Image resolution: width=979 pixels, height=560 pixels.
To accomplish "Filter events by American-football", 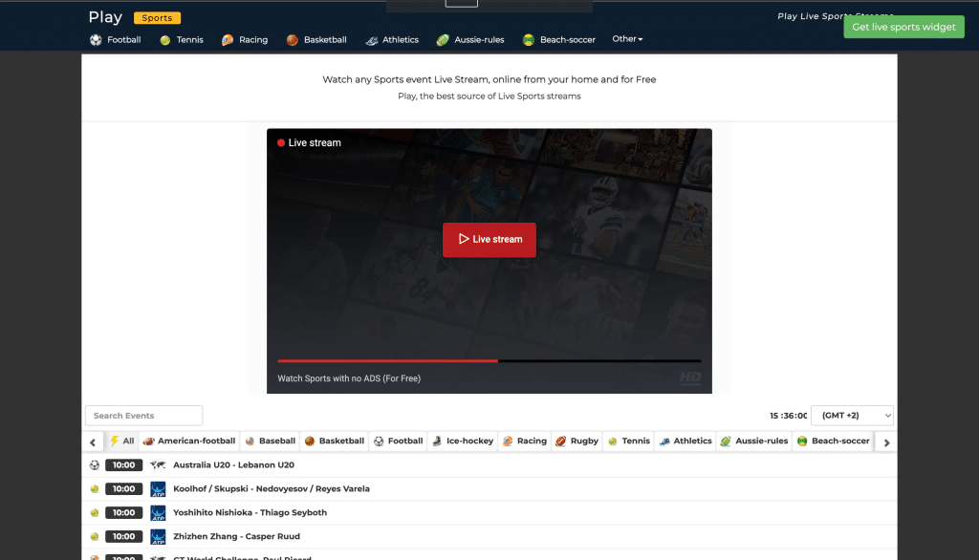I will click(x=188, y=441).
